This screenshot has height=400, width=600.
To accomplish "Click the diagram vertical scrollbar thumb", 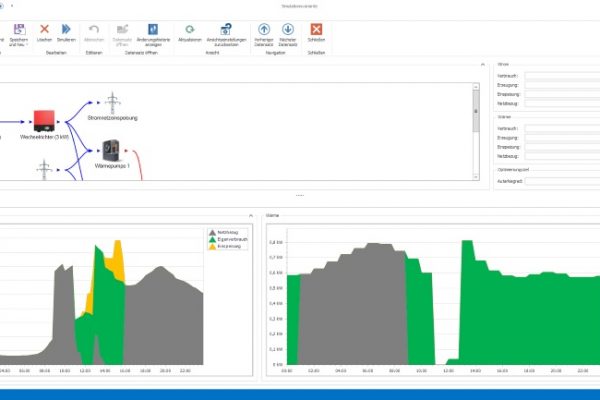I will (476, 111).
